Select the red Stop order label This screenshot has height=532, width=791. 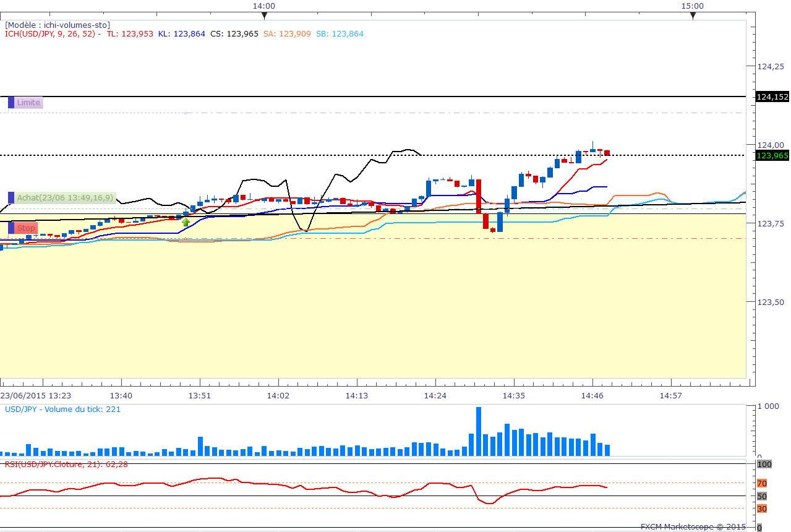click(26, 228)
